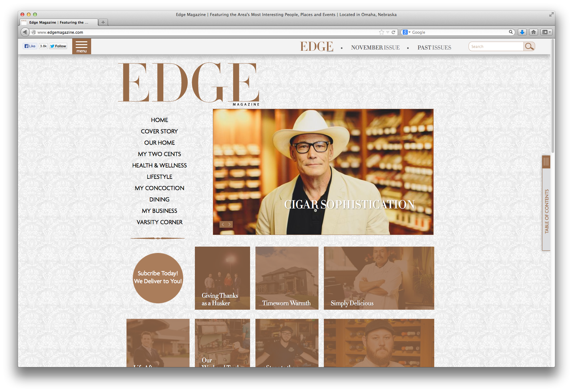Open the Google search engine dropdown
Screen dimensions: 573x392
point(407,32)
